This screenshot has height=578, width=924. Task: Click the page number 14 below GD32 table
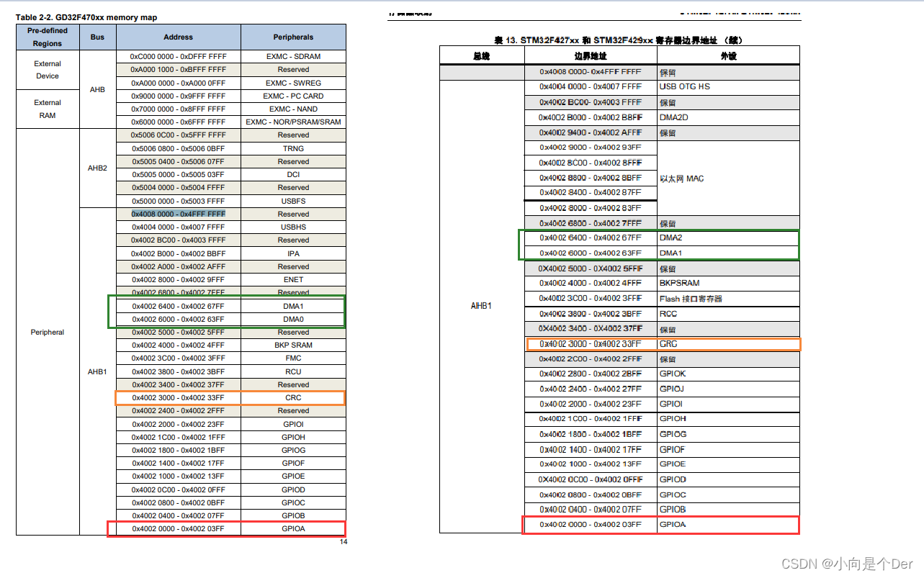(343, 541)
